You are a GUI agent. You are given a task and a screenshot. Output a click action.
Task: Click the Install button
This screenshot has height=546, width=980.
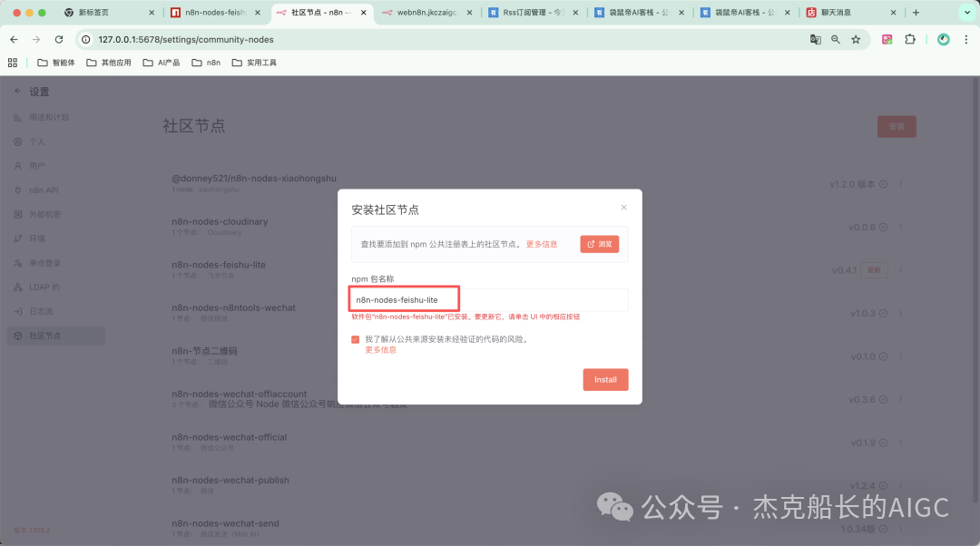coord(605,379)
